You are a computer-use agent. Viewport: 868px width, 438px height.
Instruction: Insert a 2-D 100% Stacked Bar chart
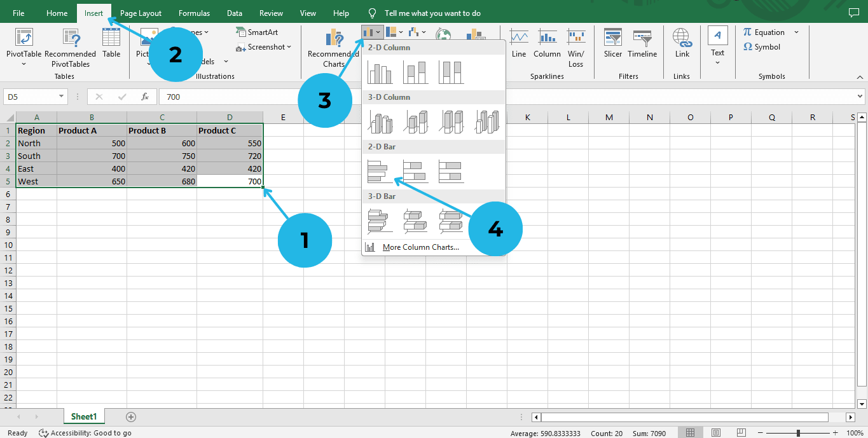tap(451, 172)
